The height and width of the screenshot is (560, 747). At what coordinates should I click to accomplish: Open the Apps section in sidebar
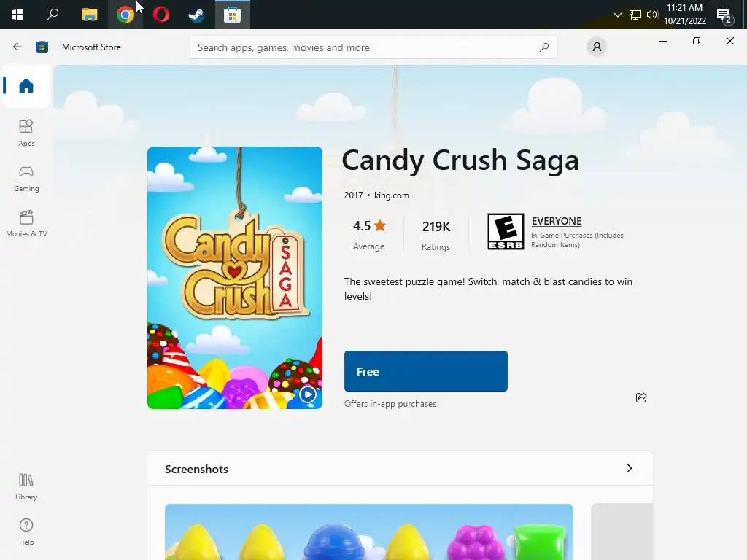coord(26,133)
